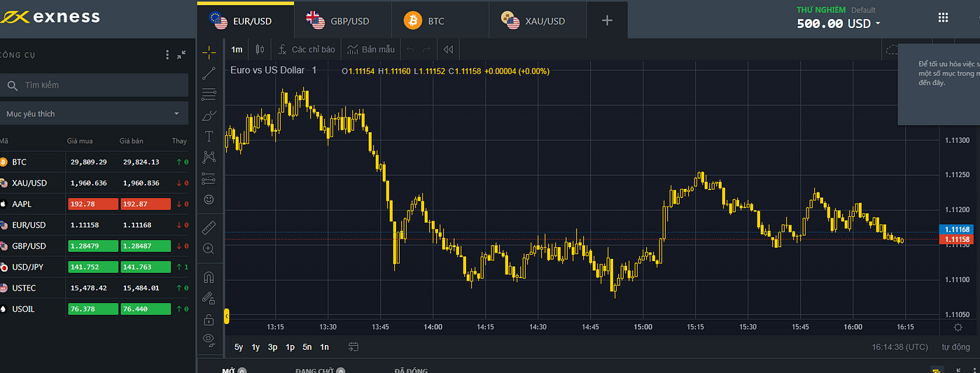Click GBP/USD green ask price 1.28487

click(146, 246)
